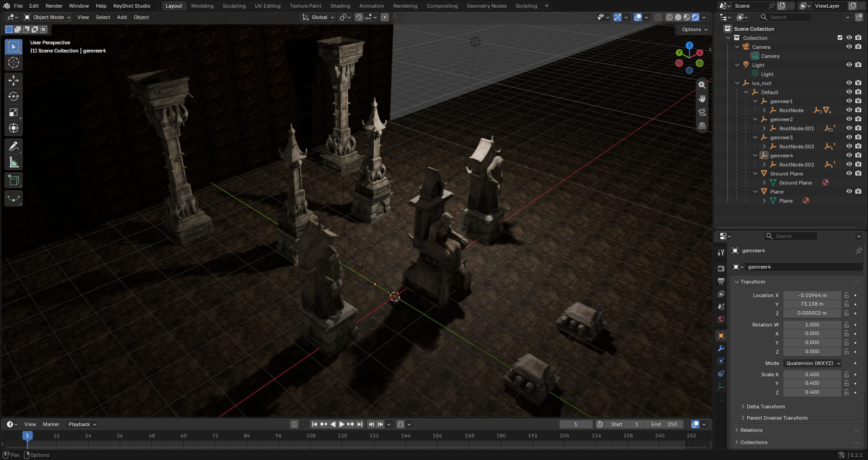Play animation in reverse
Viewport: 868px width, 460px height.
coord(333,424)
